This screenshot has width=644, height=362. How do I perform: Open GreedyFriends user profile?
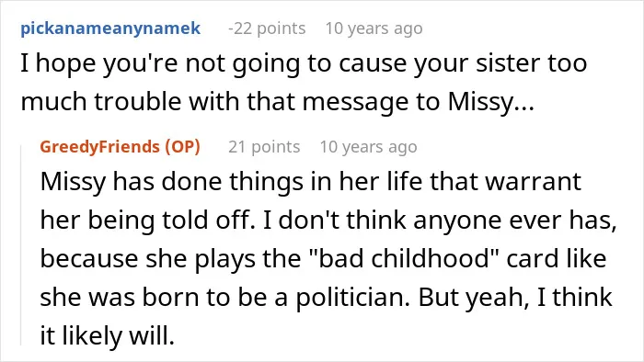(x=99, y=146)
